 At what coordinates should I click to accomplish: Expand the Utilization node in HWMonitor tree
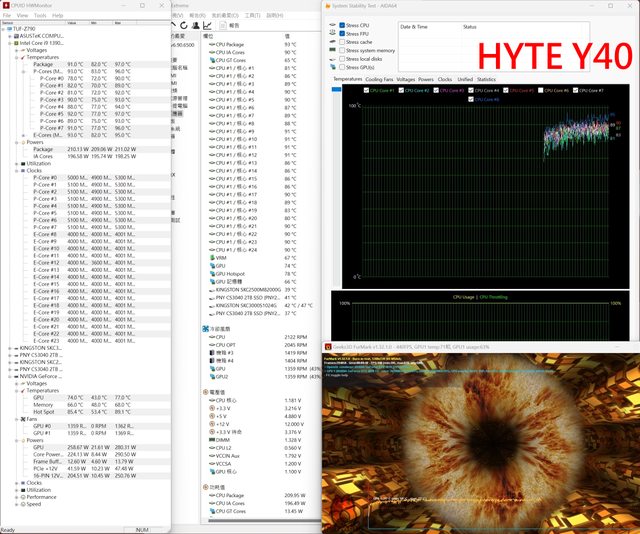point(14,163)
